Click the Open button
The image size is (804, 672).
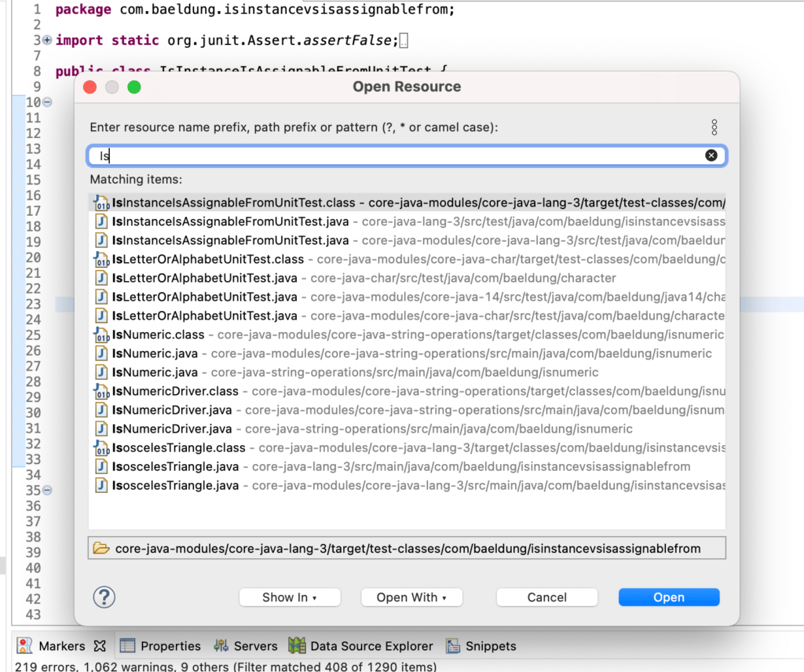point(668,597)
